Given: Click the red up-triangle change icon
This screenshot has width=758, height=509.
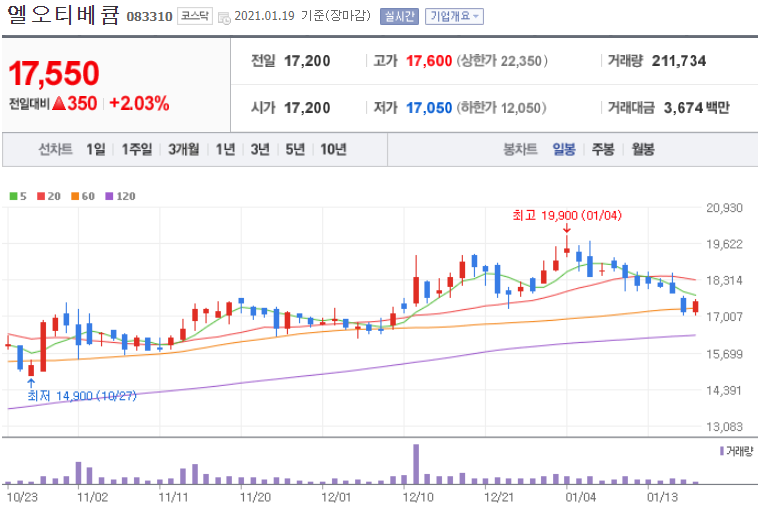Looking at the screenshot, I should click(59, 103).
